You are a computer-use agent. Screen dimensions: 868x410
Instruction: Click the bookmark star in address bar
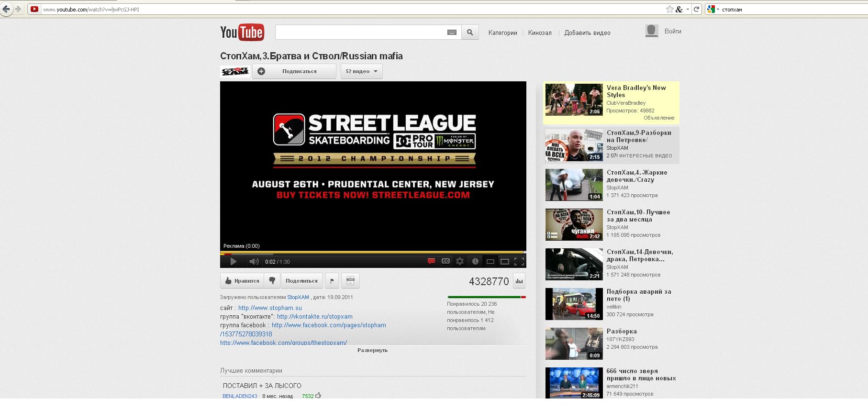[x=669, y=9]
